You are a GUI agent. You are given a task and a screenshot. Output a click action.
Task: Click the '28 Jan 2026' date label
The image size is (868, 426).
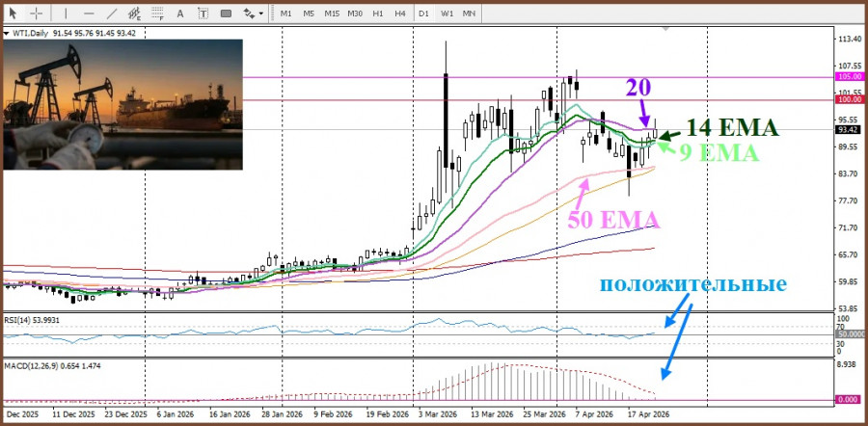tap(284, 413)
